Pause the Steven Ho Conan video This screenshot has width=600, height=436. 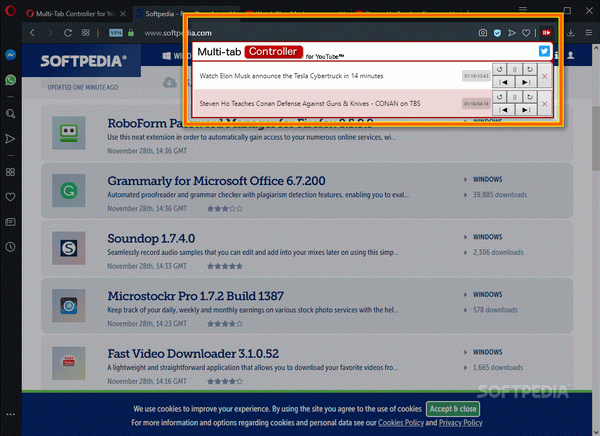(515, 97)
